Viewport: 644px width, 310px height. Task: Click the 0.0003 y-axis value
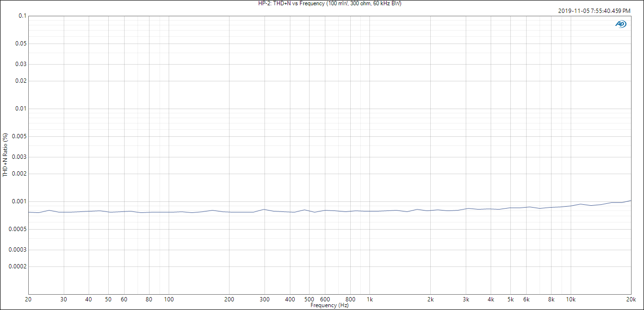click(18, 250)
